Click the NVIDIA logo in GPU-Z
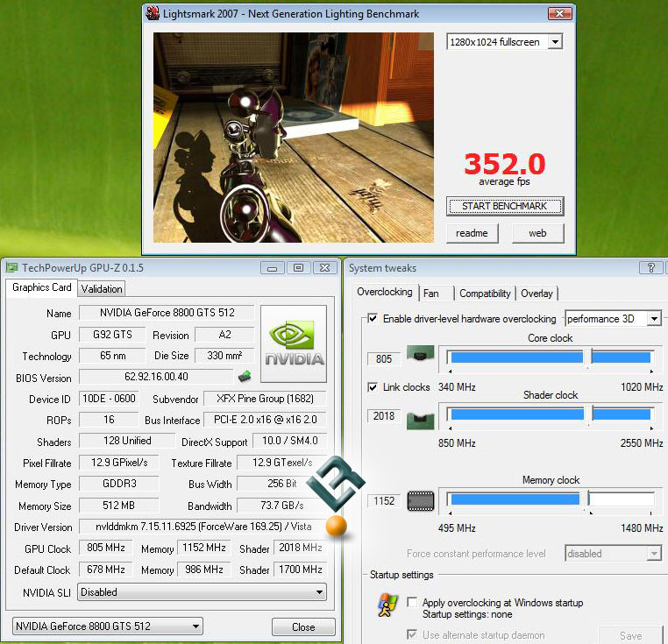 [x=294, y=343]
